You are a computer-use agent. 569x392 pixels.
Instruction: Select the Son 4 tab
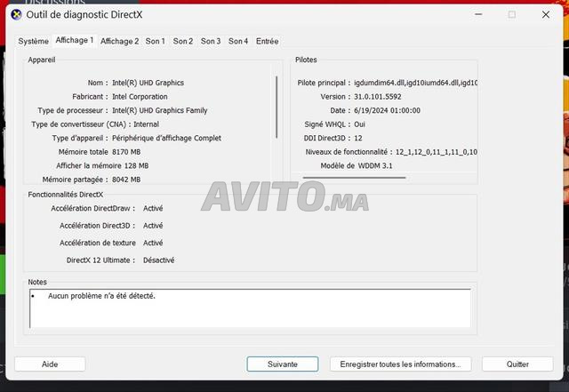[x=238, y=42]
